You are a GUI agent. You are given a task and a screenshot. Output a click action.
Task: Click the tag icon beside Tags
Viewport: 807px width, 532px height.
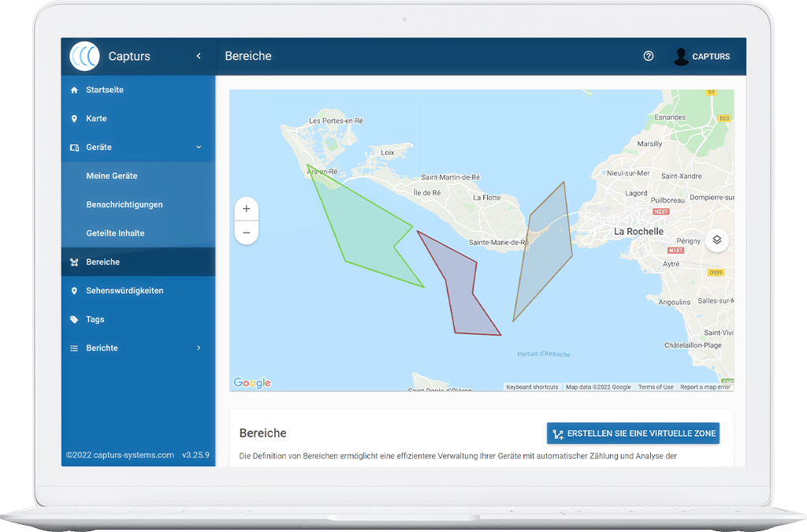click(74, 319)
